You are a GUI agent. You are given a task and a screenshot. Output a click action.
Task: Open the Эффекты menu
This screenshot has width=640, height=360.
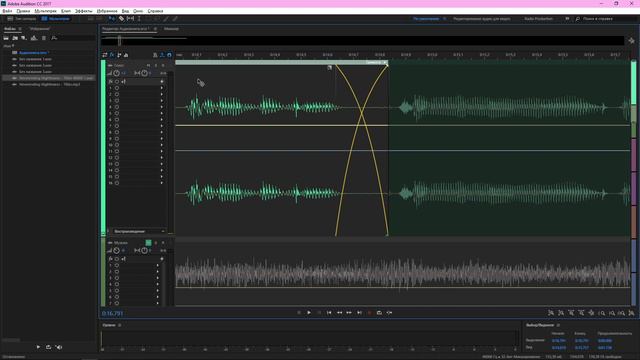tap(83, 11)
